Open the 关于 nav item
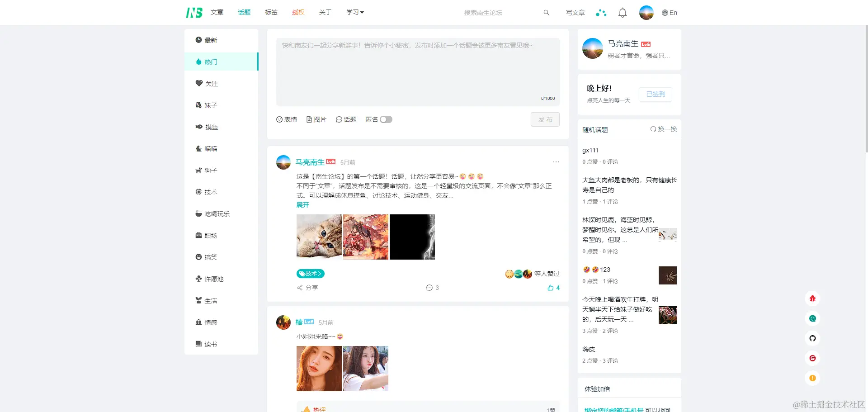868x412 pixels. tap(325, 12)
